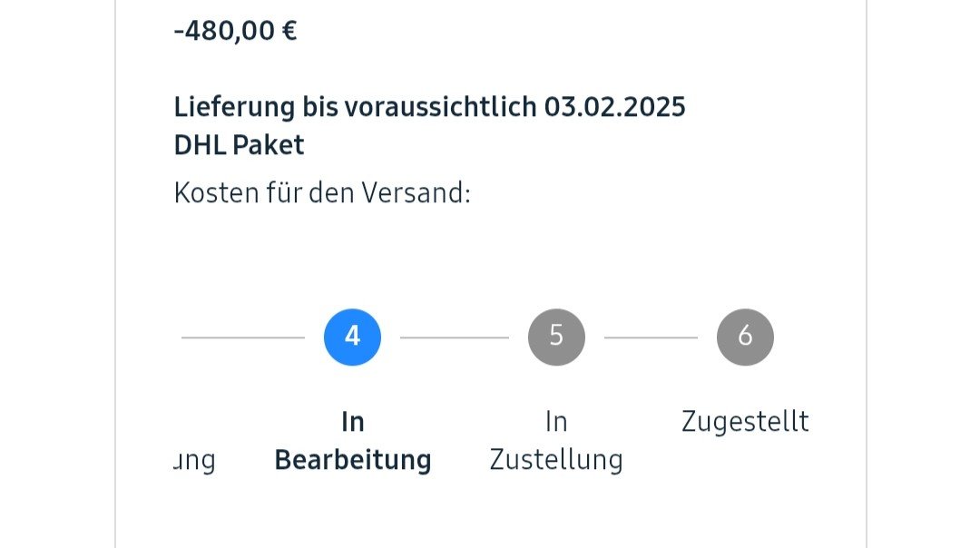The width and height of the screenshot is (980, 548).
Task: Click the word "Zustellung" under step 5
Action: (556, 460)
